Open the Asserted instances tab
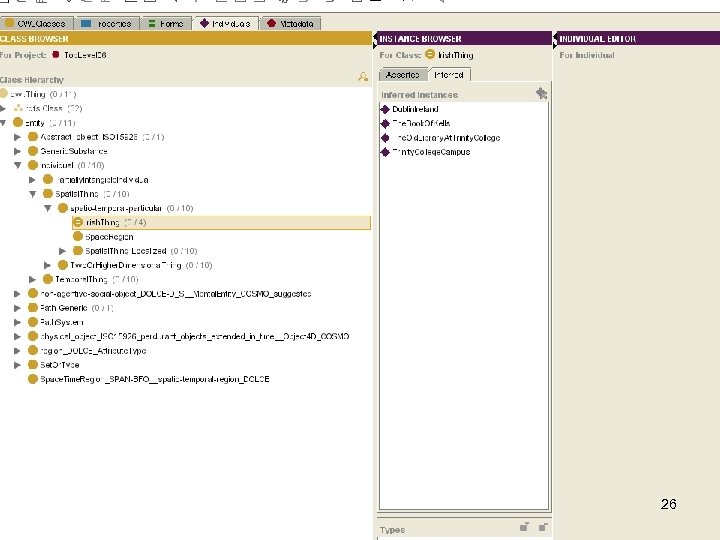Screen dimensions: 720x540 pyautogui.click(x=403, y=74)
